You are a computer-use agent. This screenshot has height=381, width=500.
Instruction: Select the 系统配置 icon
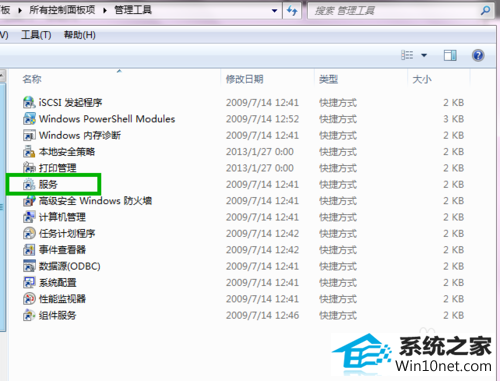point(29,282)
